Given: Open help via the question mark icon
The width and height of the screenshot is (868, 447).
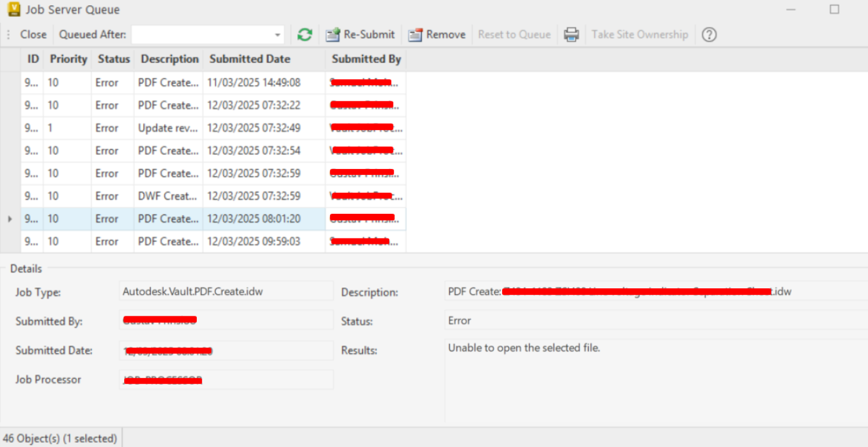Looking at the screenshot, I should point(708,34).
